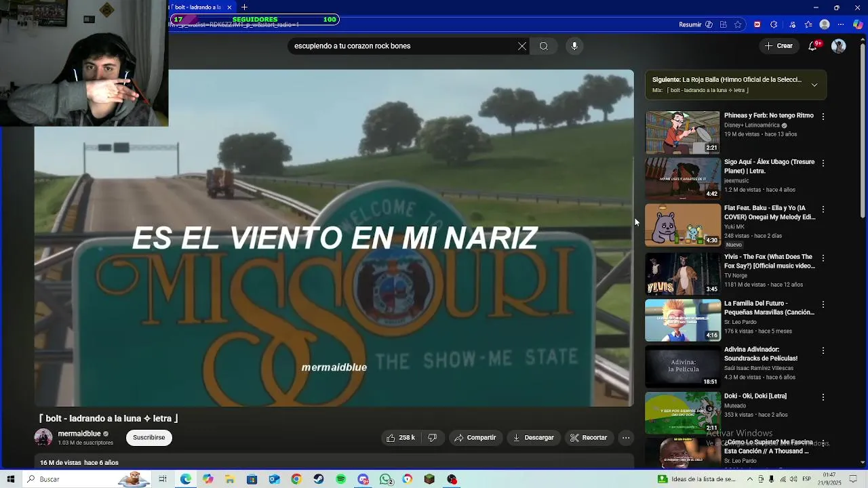Click the Descargar download button
The width and height of the screenshot is (868, 488).
[x=533, y=438]
